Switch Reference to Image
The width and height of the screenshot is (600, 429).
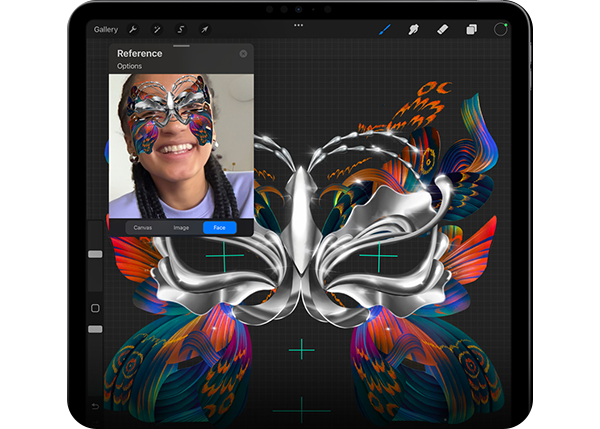(x=181, y=228)
